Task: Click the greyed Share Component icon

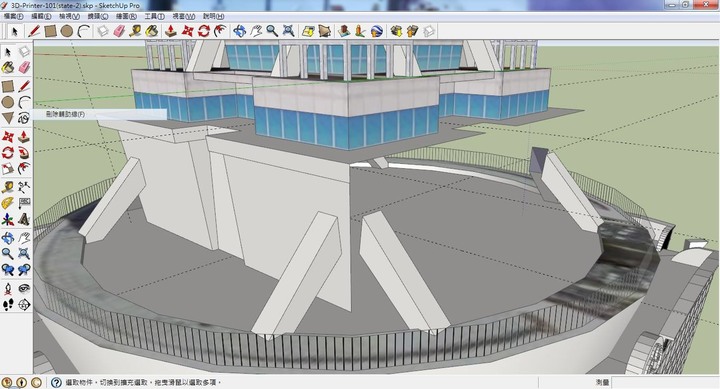Action: pyautogui.click(x=429, y=31)
